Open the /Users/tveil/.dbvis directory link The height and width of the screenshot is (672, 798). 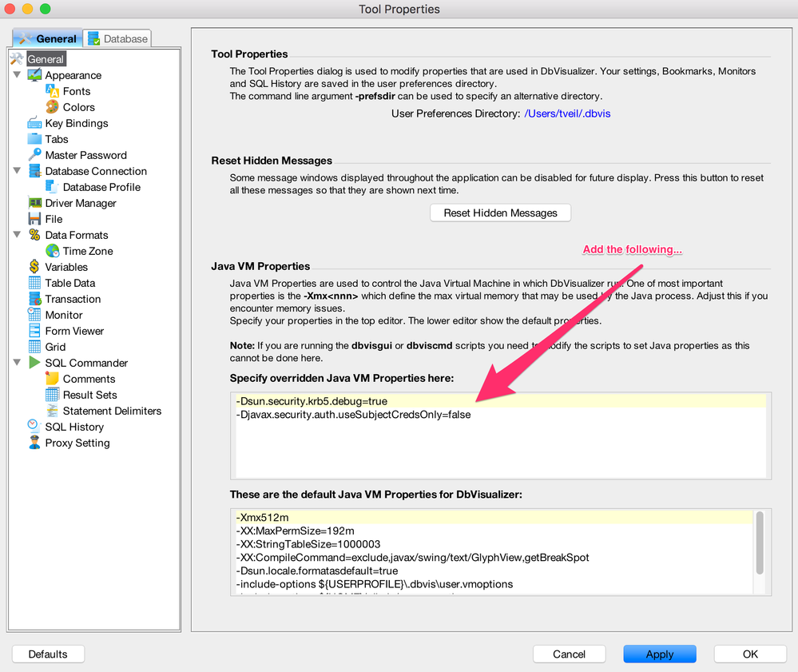(567, 113)
